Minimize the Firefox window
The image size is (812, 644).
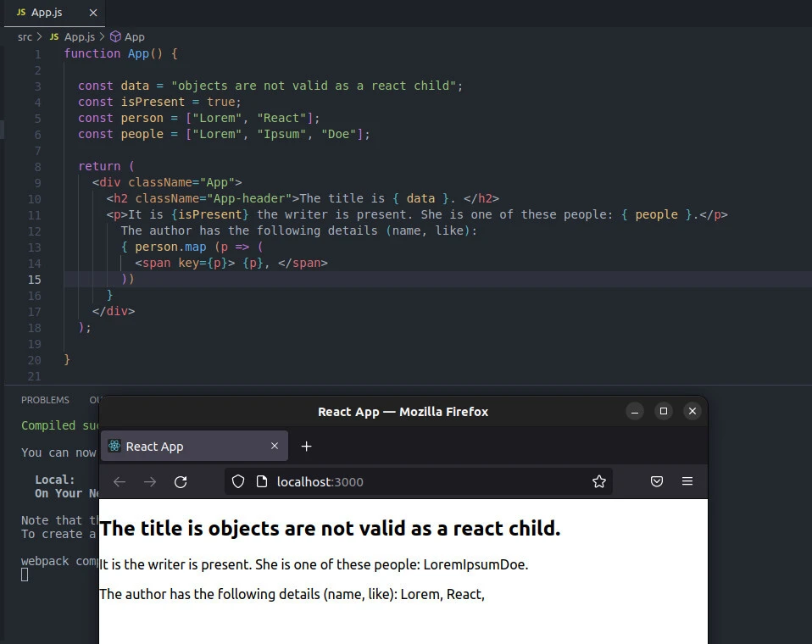(635, 412)
